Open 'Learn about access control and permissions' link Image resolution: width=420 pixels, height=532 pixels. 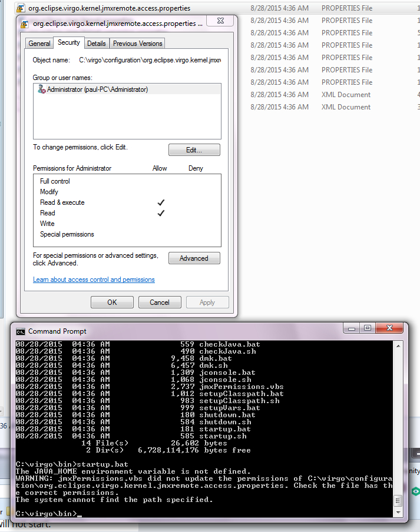coord(94,280)
